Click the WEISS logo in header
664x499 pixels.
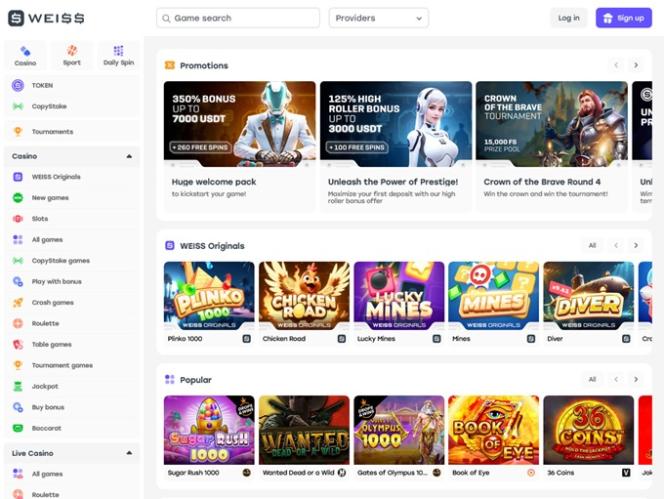(x=46, y=18)
